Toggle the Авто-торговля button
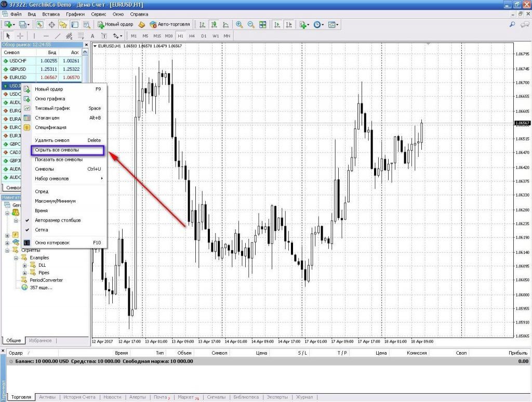The height and width of the screenshot is (402, 532). tap(170, 24)
